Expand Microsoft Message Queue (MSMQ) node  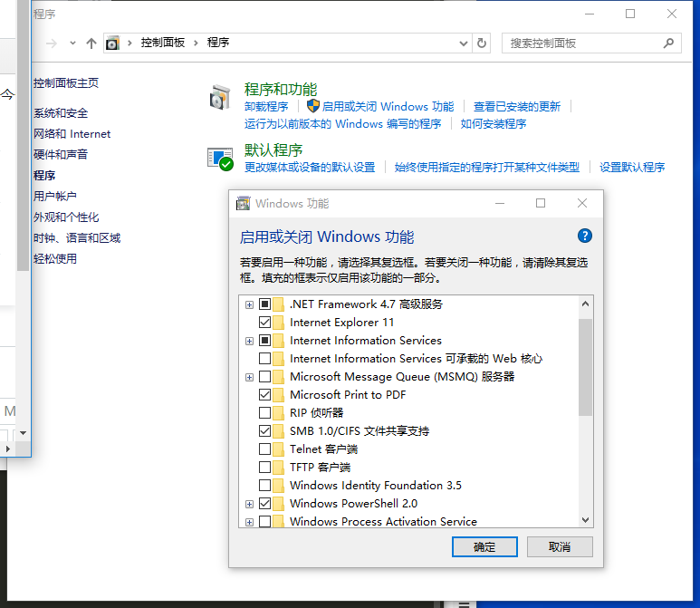250,378
